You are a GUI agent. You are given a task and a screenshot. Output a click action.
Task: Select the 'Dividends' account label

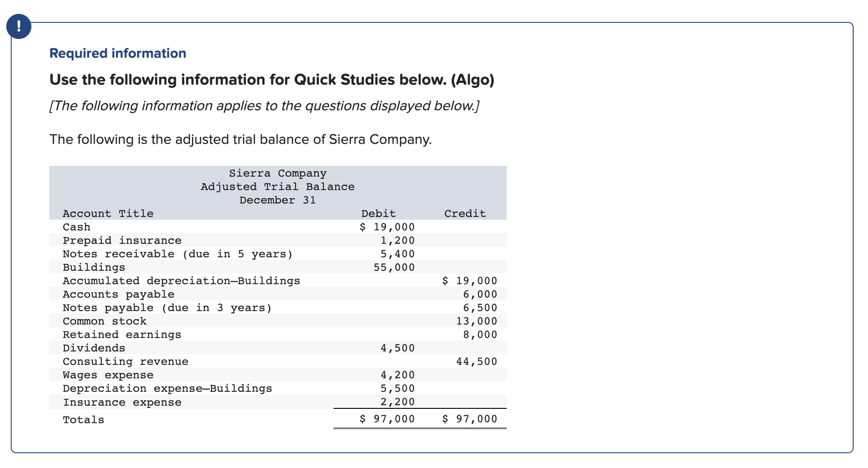94,348
